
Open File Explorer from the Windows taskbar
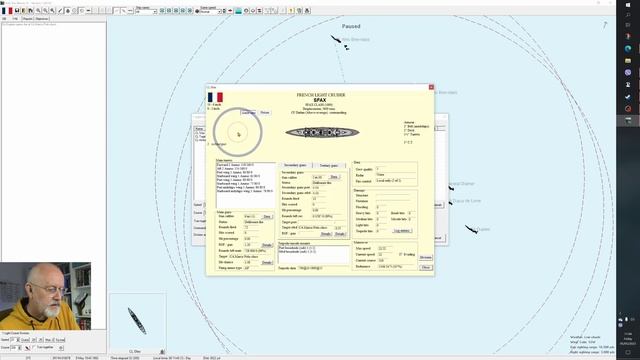[628, 60]
